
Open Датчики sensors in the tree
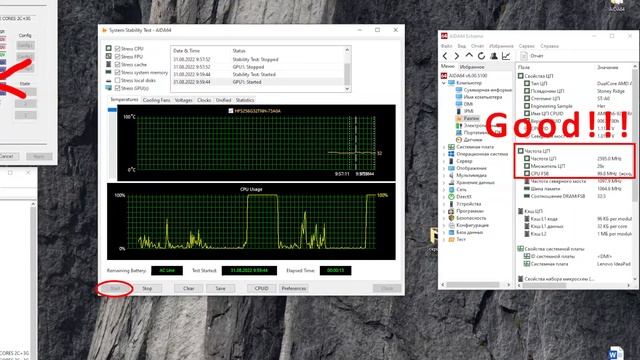tap(469, 140)
